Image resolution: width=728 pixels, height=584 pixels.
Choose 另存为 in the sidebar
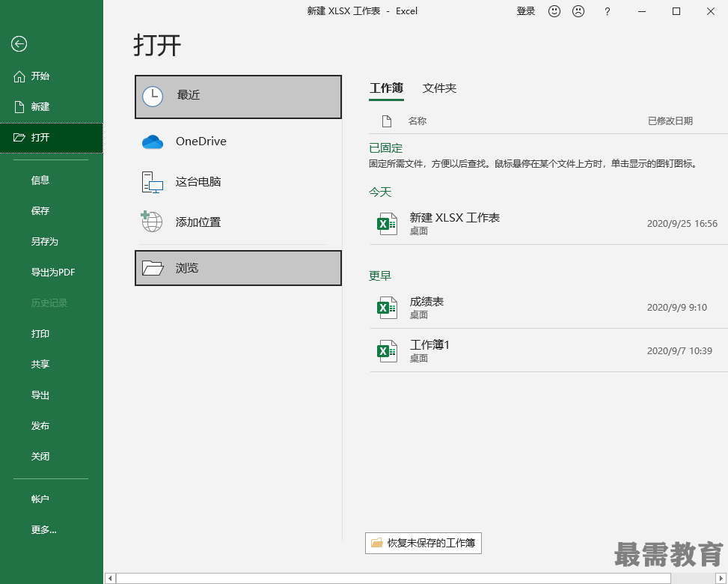pyautogui.click(x=45, y=242)
